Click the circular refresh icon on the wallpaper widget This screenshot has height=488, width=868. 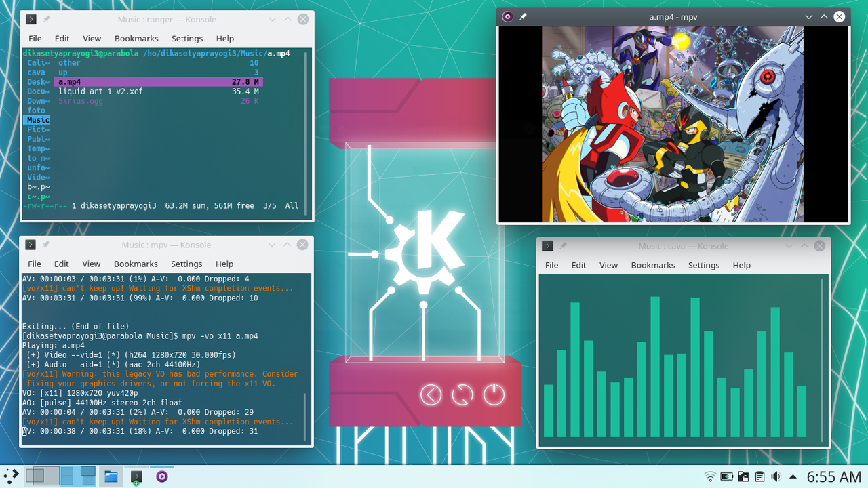click(x=462, y=394)
